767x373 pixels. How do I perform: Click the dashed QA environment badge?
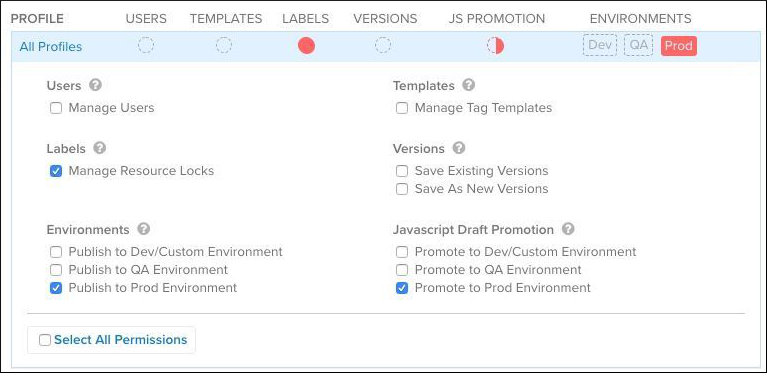[x=638, y=45]
